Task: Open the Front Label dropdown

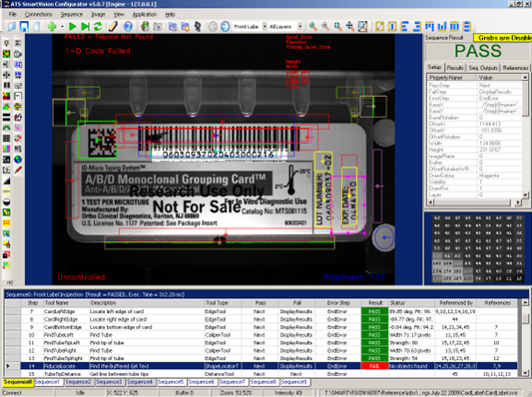Action: 265,26
